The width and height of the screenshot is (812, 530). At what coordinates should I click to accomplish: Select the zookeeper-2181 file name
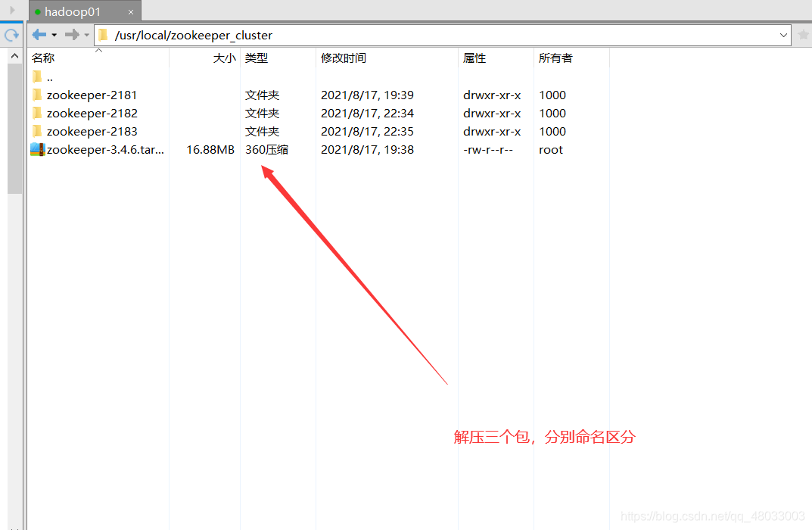[x=92, y=95]
